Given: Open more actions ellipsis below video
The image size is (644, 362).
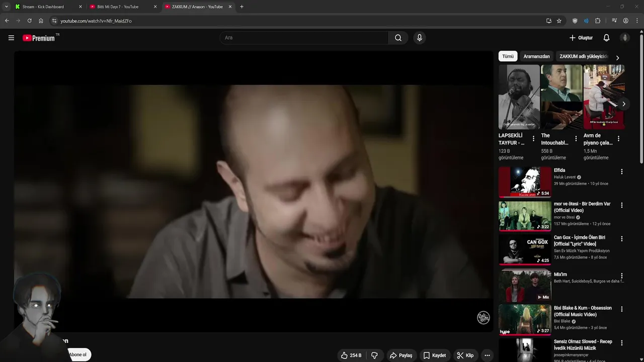Looking at the screenshot, I should point(487,355).
